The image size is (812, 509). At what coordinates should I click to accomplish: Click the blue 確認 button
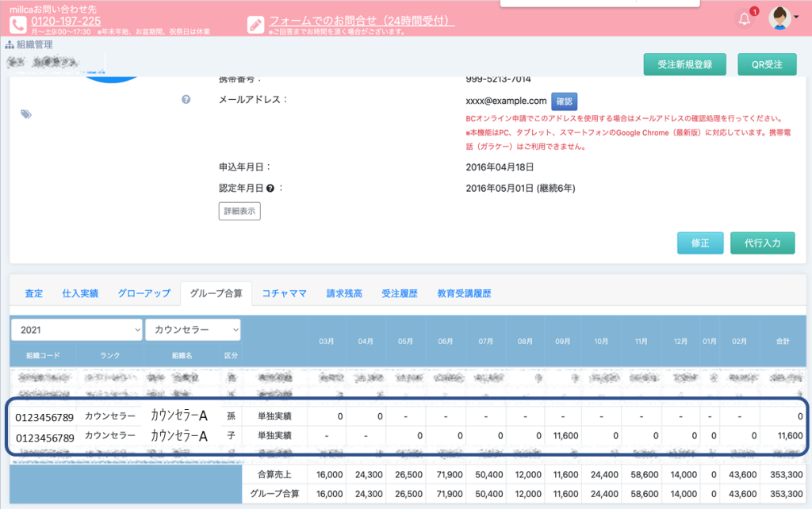click(564, 101)
